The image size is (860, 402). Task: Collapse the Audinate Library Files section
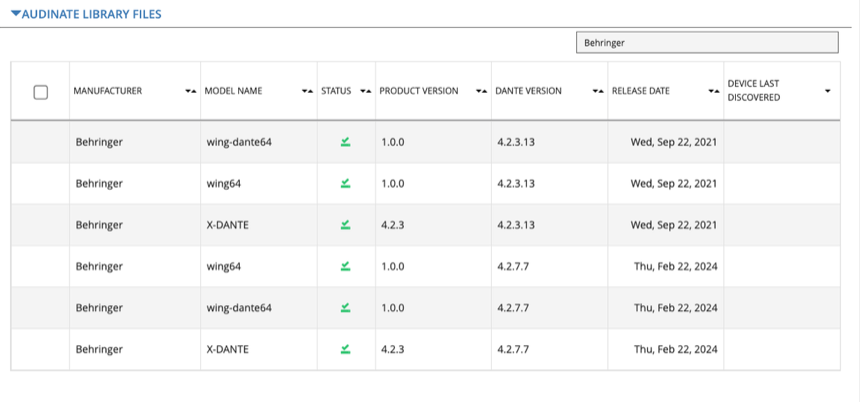[86, 14]
